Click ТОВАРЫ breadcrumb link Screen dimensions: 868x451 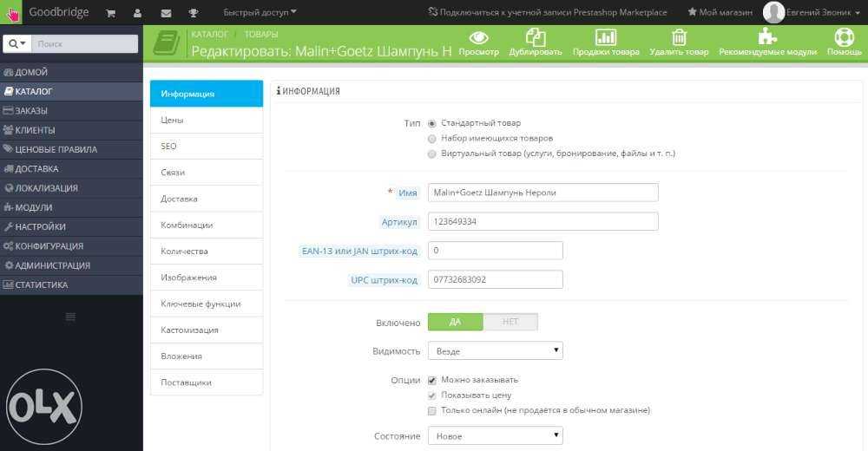click(x=261, y=35)
